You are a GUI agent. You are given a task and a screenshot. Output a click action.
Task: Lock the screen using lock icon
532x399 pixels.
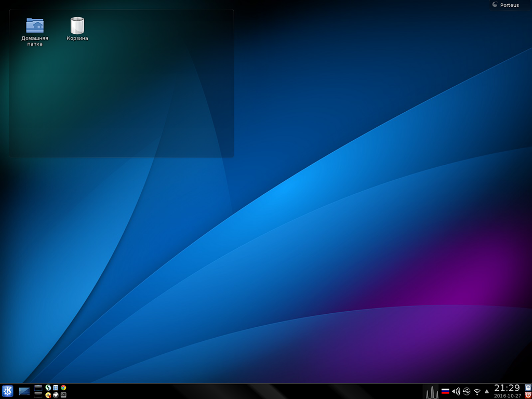point(528,388)
